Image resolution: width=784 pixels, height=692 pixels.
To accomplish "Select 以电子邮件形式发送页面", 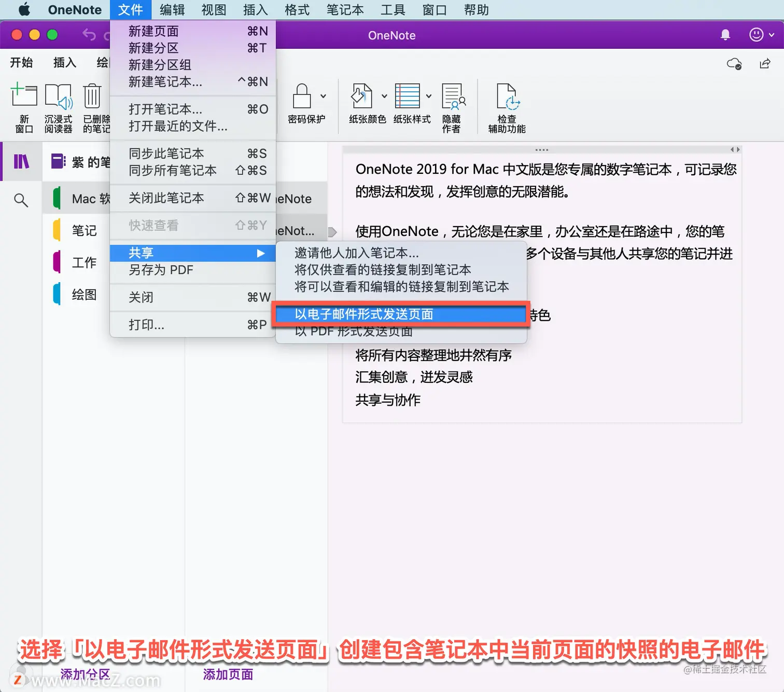I will (x=401, y=314).
